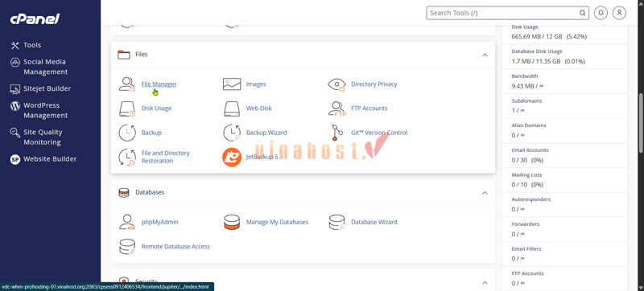Click the Backup link text
The image size is (644, 291).
(x=151, y=133)
